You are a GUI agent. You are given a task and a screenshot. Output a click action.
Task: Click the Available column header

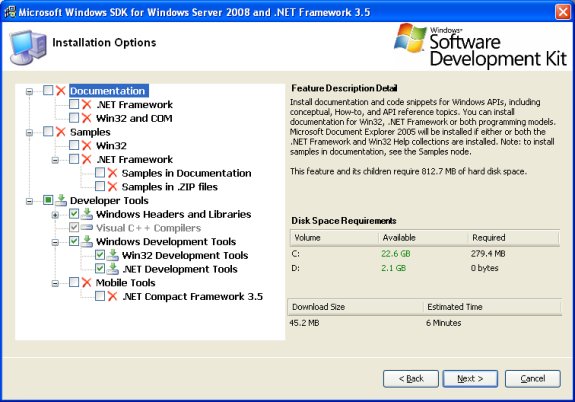click(x=423, y=238)
